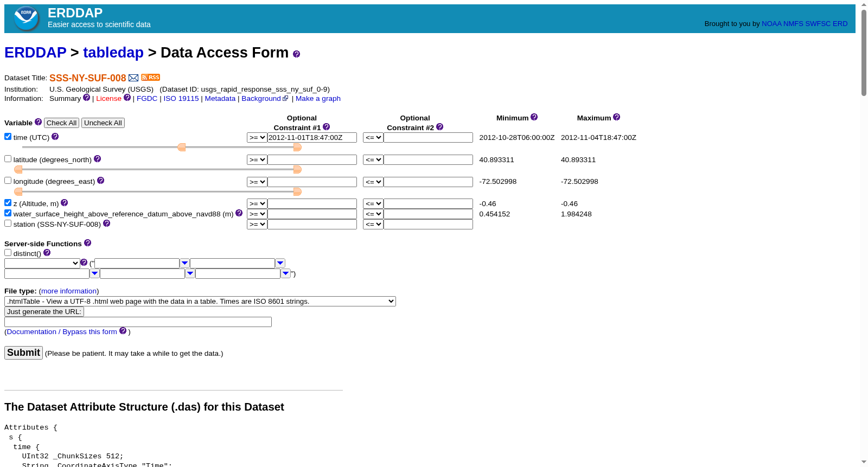
Task: Click the Check All button
Action: pyautogui.click(x=61, y=123)
